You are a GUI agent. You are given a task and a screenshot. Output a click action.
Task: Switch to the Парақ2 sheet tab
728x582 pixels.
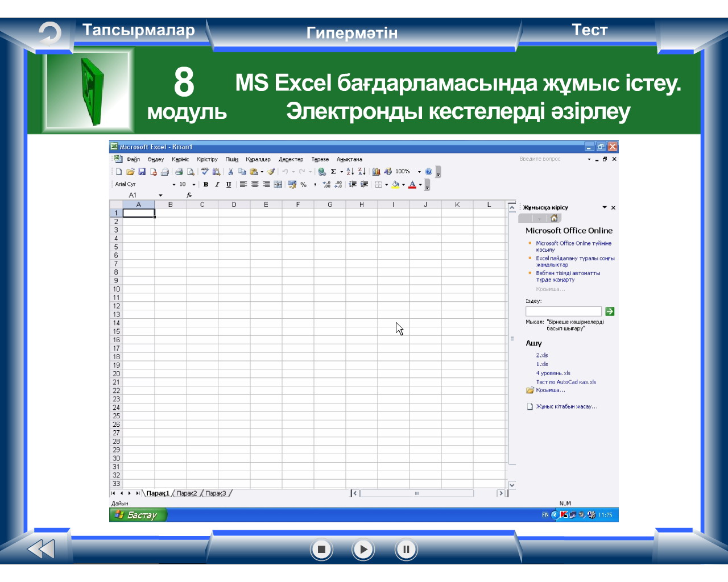(x=187, y=493)
